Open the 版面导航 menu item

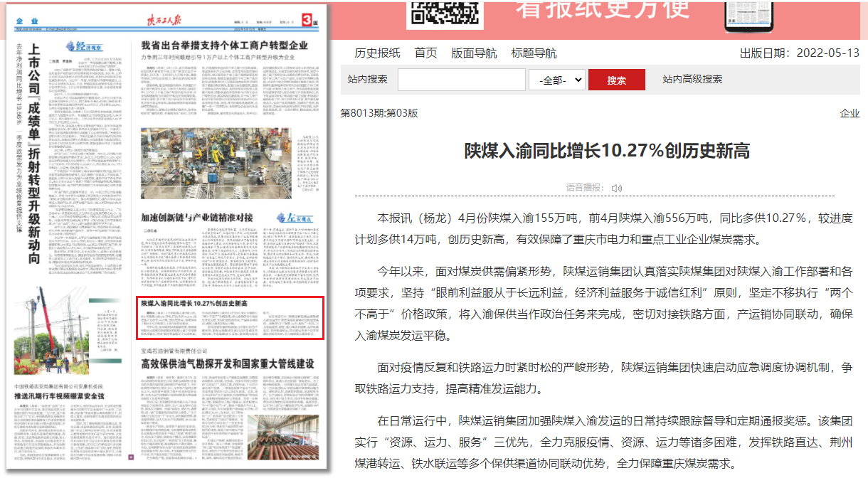coord(474,53)
